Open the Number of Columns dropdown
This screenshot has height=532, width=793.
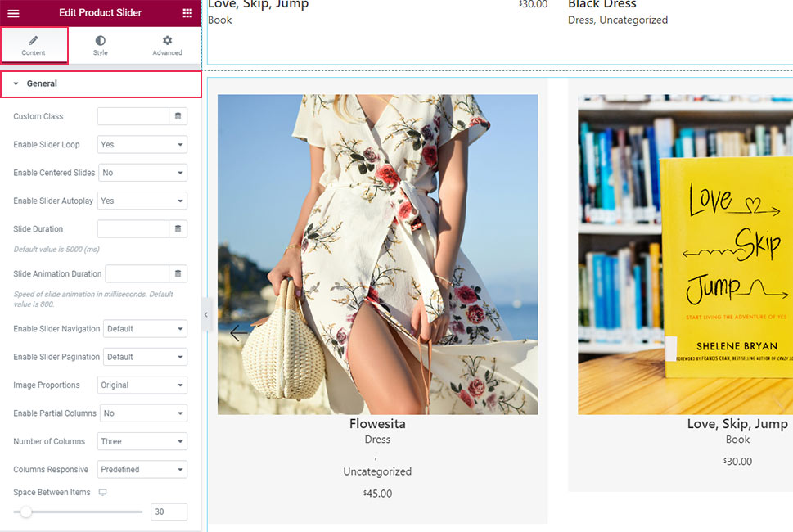[142, 441]
